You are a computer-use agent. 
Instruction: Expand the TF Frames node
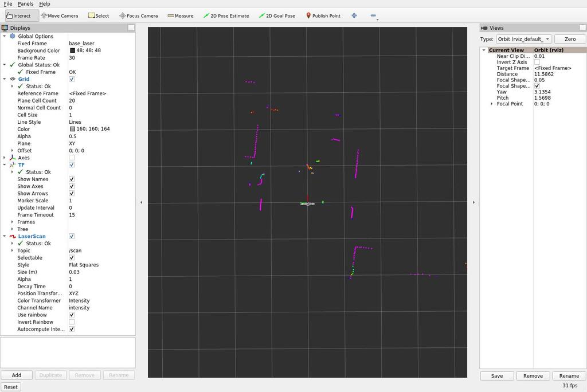[x=12, y=222]
